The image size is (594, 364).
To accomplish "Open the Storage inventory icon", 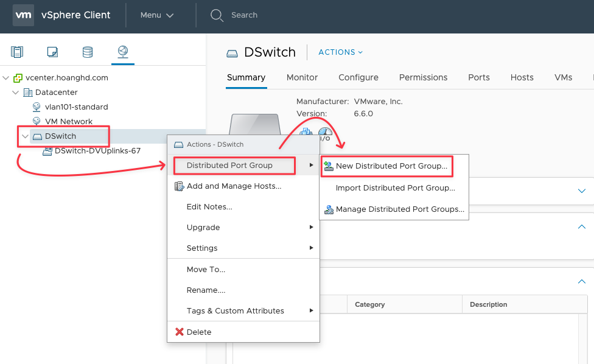I will tap(88, 52).
